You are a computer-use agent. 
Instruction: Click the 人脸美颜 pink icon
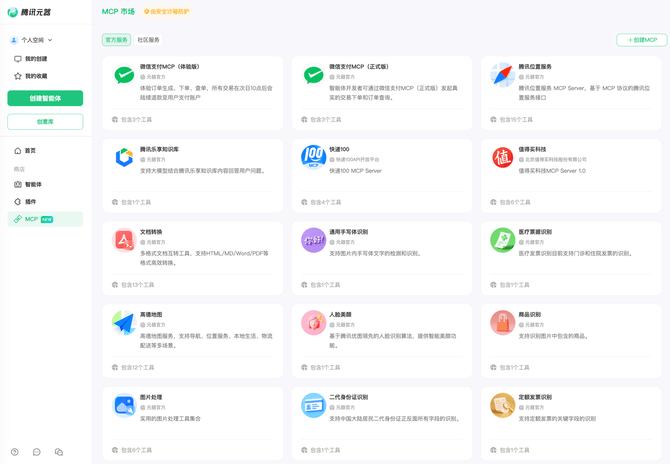(314, 323)
